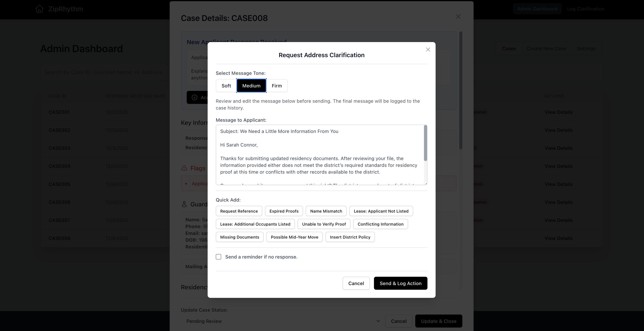Click Log Clarification in top bar
This screenshot has width=644, height=331.
(x=585, y=9)
